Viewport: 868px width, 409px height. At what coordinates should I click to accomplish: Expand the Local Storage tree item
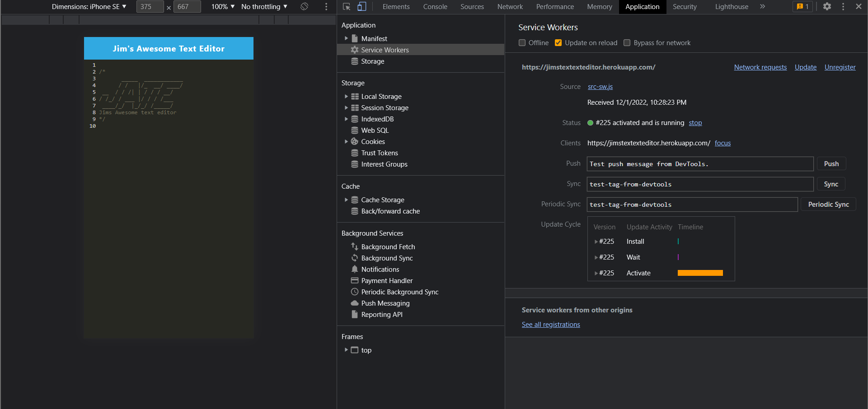pos(346,96)
